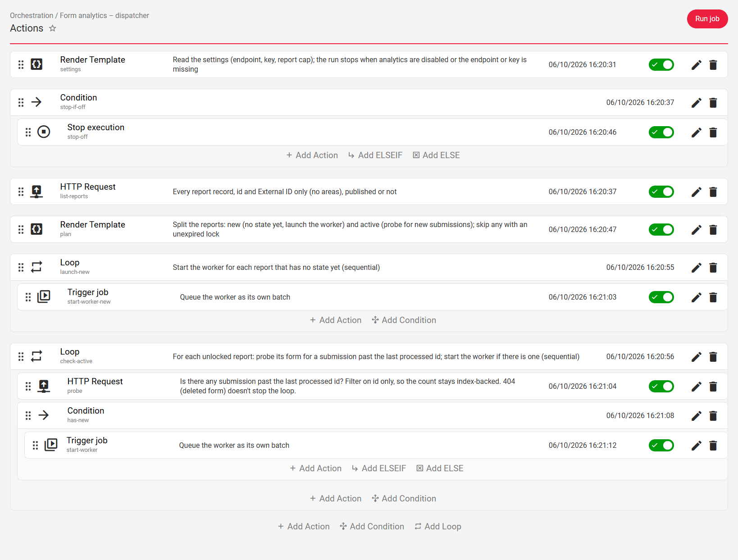Add Condition inside check-active loop
Screen dimensions: 738x560
tap(404, 499)
